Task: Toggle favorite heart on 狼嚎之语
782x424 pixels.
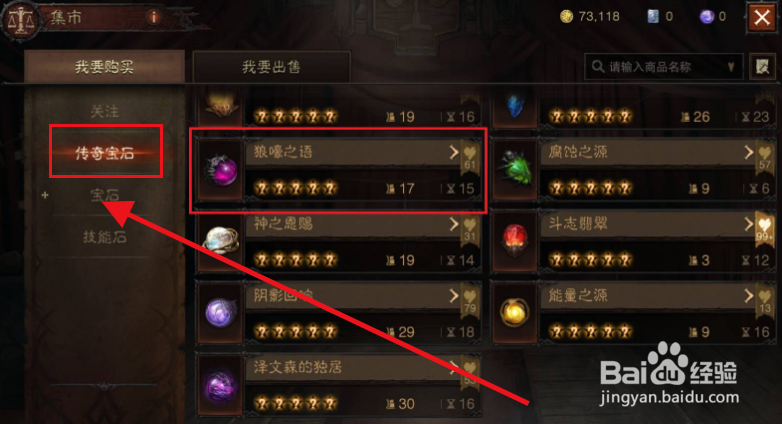Action: (470, 157)
